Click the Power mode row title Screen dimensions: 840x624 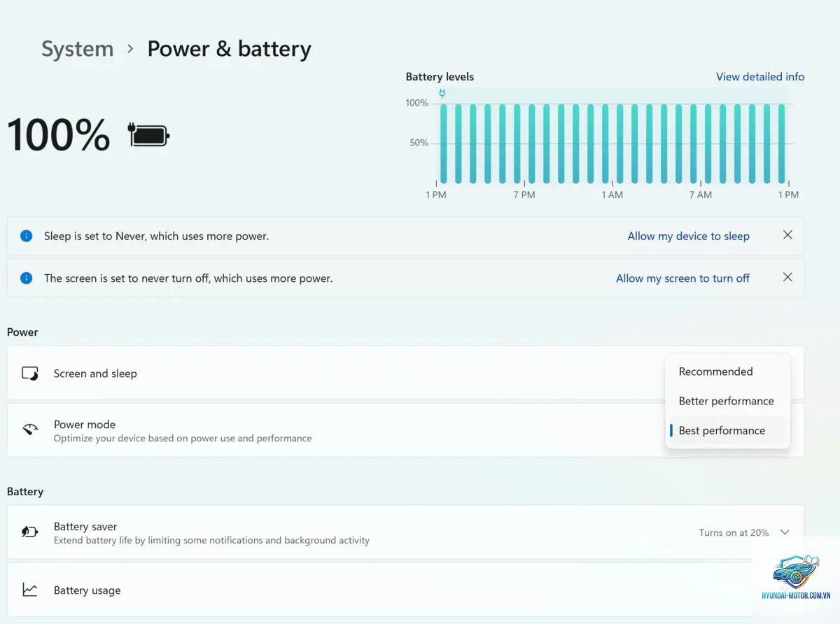point(85,425)
